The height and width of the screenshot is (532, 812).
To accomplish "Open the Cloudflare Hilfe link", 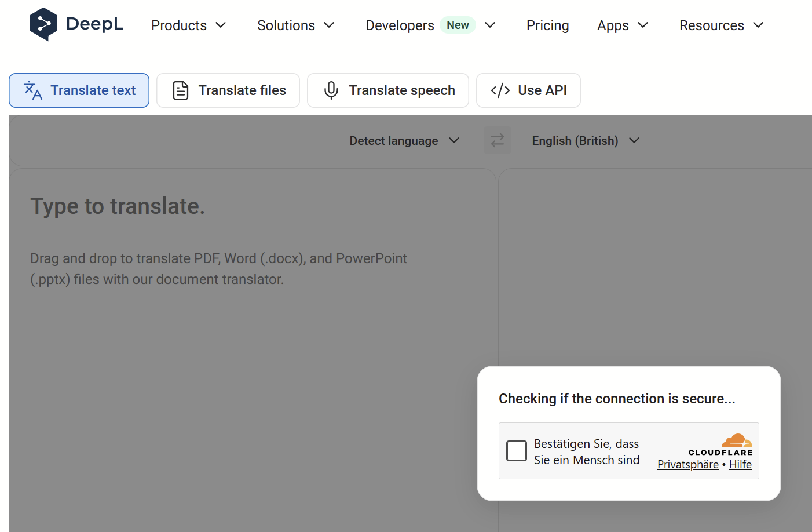I will point(740,465).
